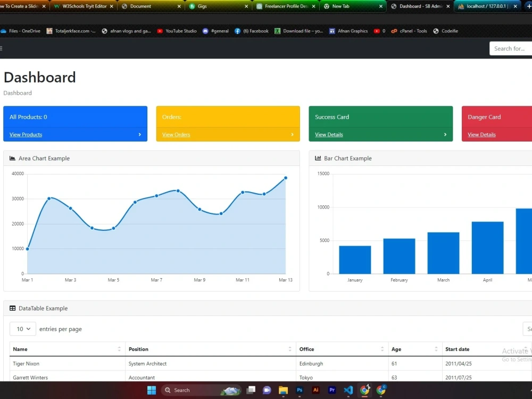532x399 pixels.
Task: Click the Search for... input field
Action: coord(511,48)
